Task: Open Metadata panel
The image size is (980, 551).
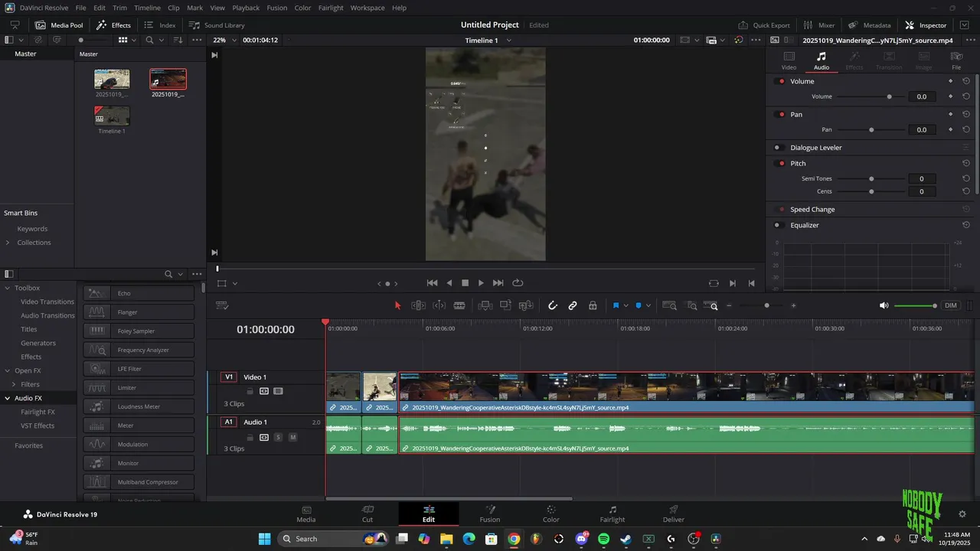Action: [x=869, y=24]
